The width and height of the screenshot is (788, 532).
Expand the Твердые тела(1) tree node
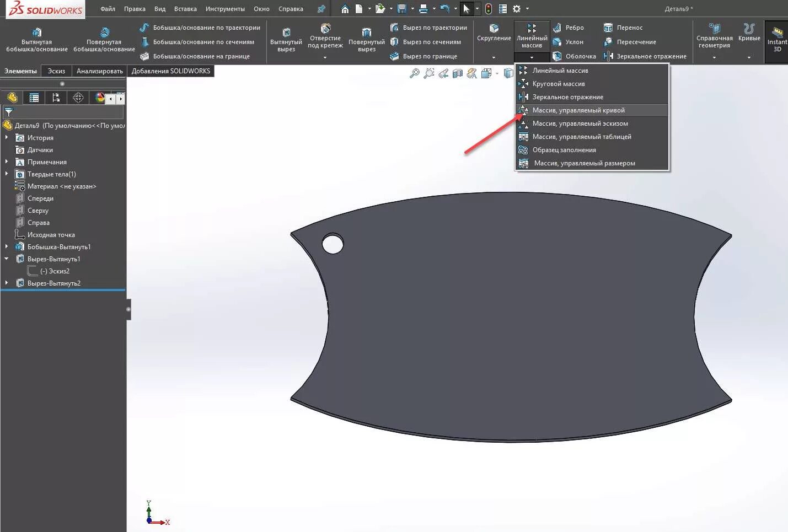coord(7,174)
